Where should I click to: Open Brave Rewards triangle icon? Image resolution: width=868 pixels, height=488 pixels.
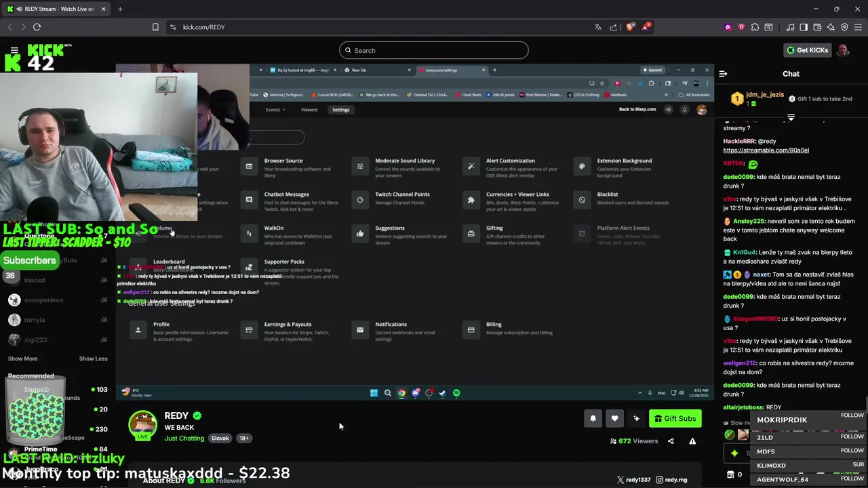(646, 27)
